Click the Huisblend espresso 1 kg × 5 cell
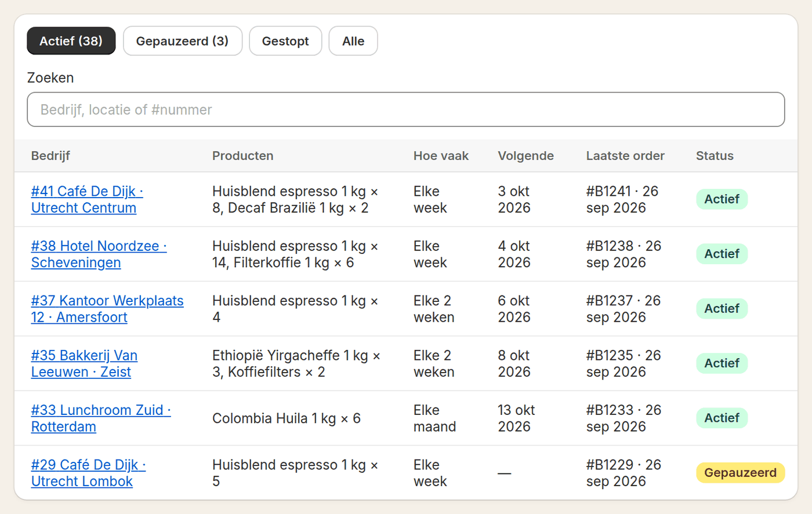This screenshot has width=812, height=514. click(295, 473)
